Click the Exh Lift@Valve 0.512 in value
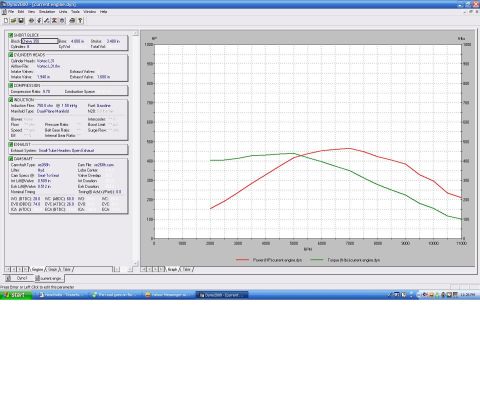The image size is (480, 415). (x=44, y=187)
